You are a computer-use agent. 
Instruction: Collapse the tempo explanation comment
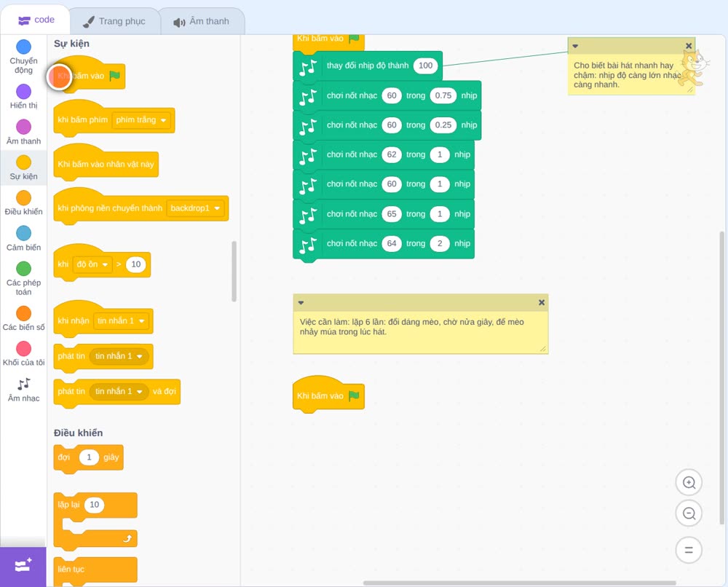pyautogui.click(x=575, y=46)
